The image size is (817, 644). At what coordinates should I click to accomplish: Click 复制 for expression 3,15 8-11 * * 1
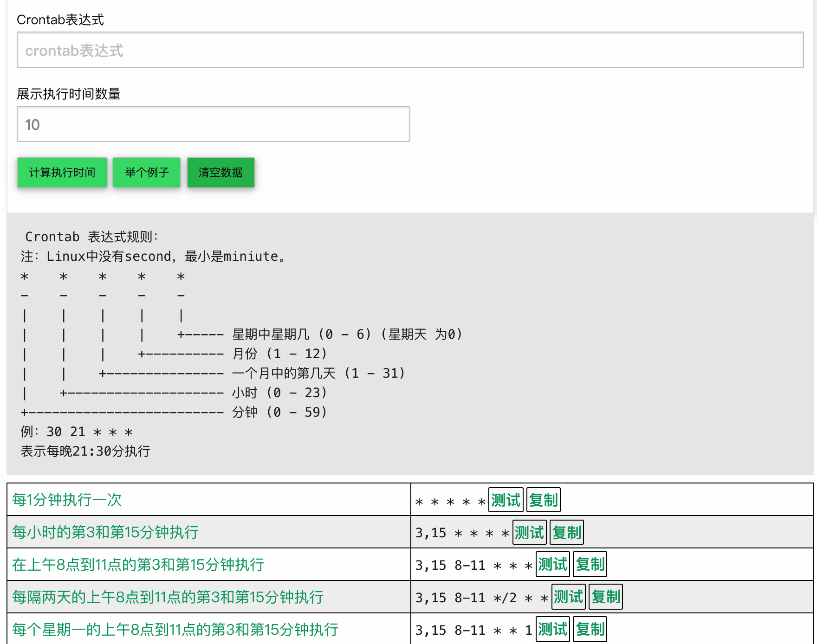[590, 630]
